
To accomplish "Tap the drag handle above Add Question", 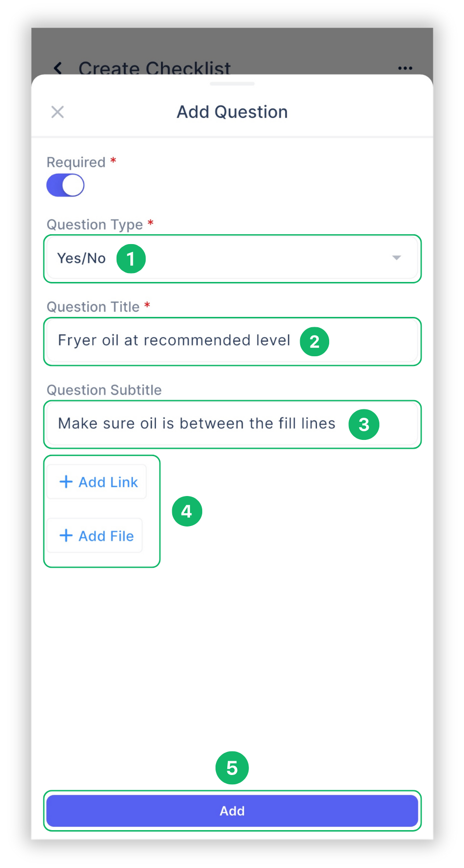I will 232,85.
